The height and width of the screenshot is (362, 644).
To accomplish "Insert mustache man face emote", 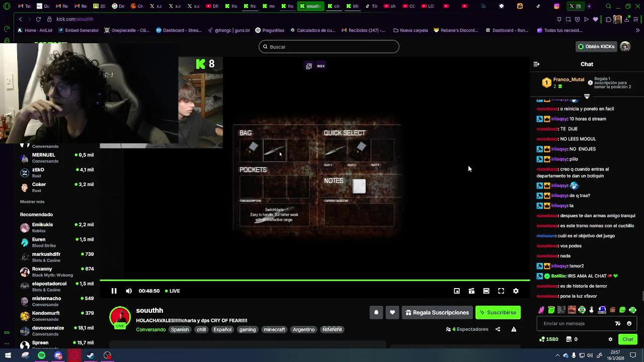I will [x=572, y=310].
